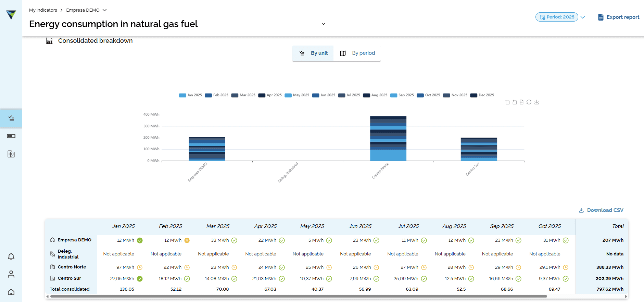Open buildings section in sidebar
Viewport: 644px width, 302px height.
point(11,154)
